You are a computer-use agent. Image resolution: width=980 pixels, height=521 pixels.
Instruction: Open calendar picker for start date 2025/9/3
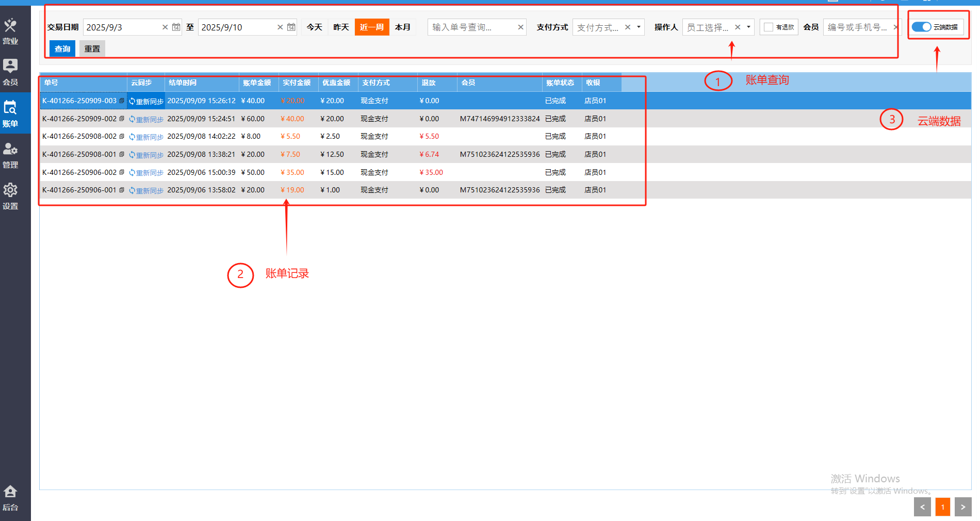pos(176,27)
